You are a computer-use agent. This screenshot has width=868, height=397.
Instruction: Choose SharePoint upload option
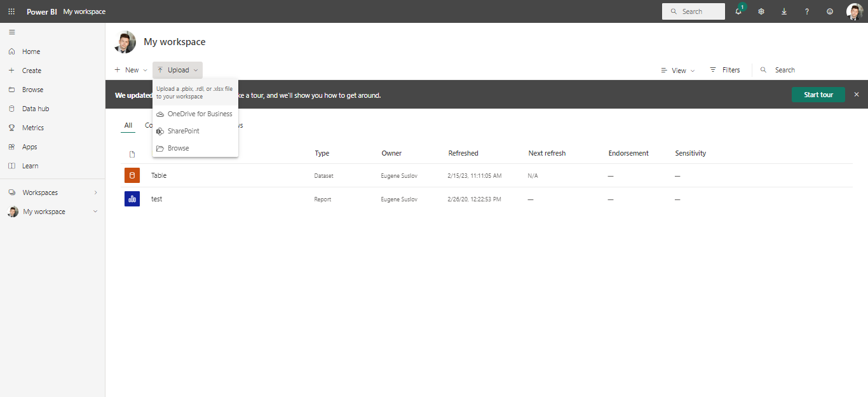tap(195, 131)
